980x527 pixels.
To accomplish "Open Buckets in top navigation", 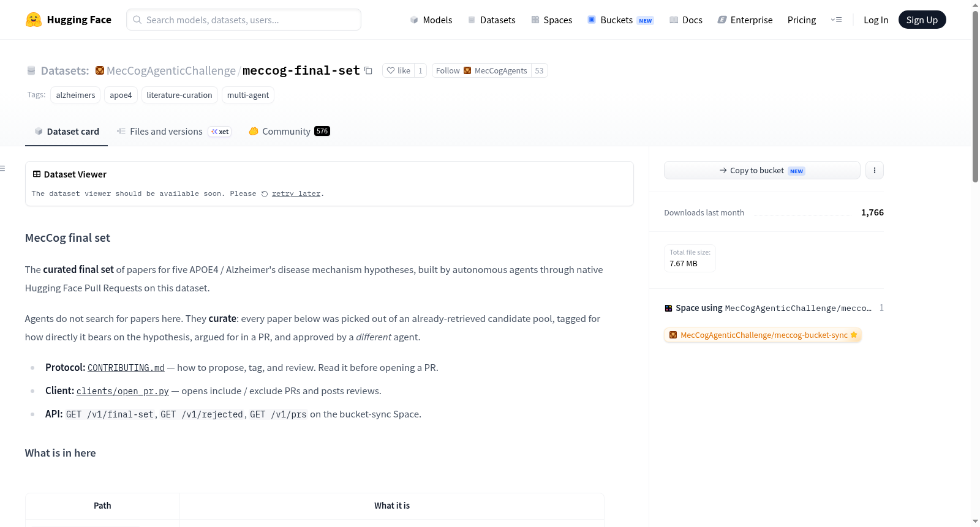I will click(x=620, y=20).
